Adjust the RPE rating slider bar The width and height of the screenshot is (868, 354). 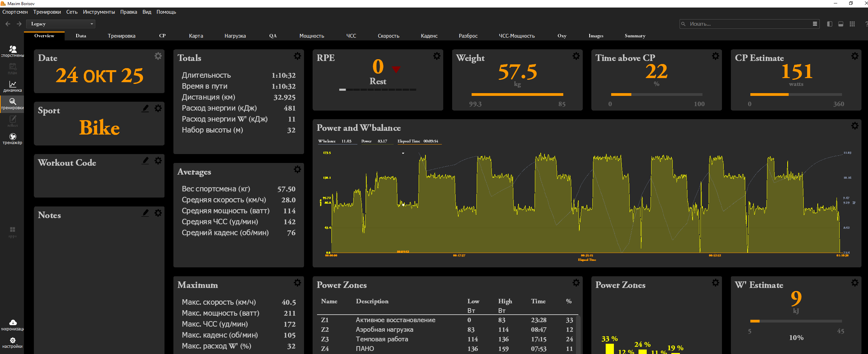[378, 90]
